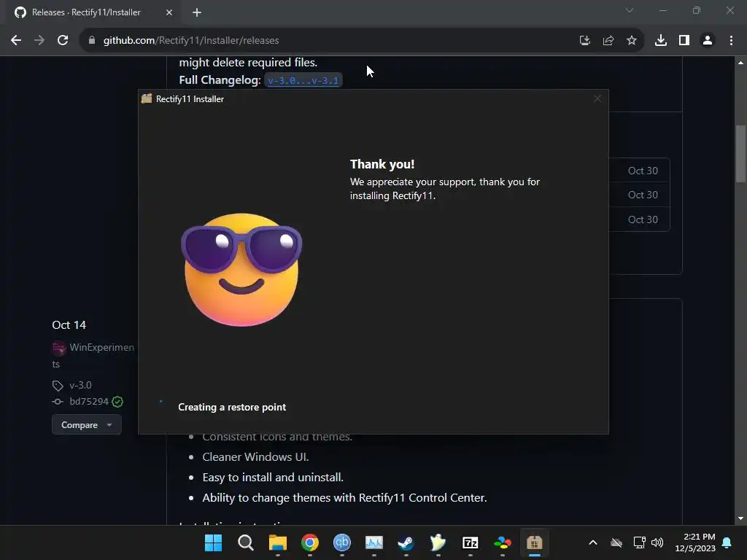Click Cleaner Windows UI. bullet text

[x=255, y=457]
